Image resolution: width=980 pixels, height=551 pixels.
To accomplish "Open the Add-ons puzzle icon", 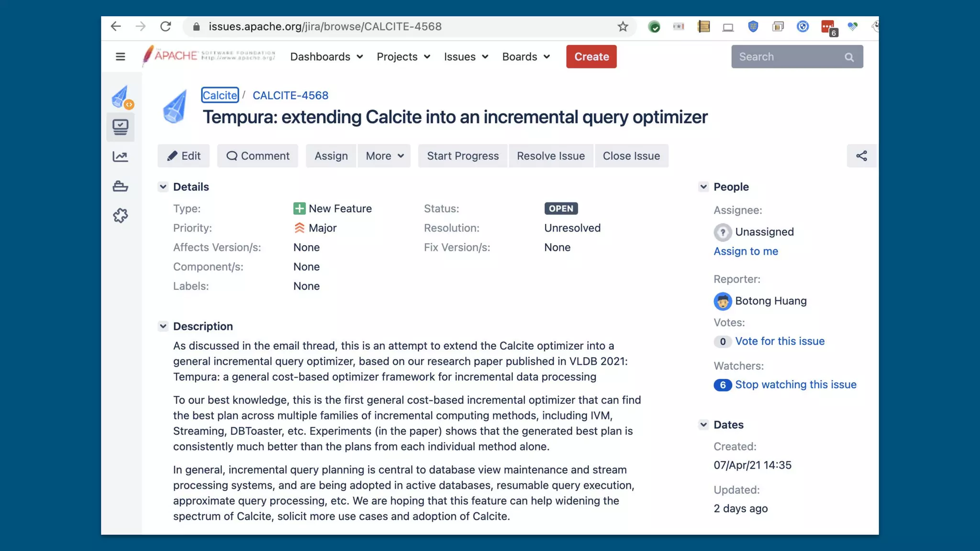I will point(121,216).
